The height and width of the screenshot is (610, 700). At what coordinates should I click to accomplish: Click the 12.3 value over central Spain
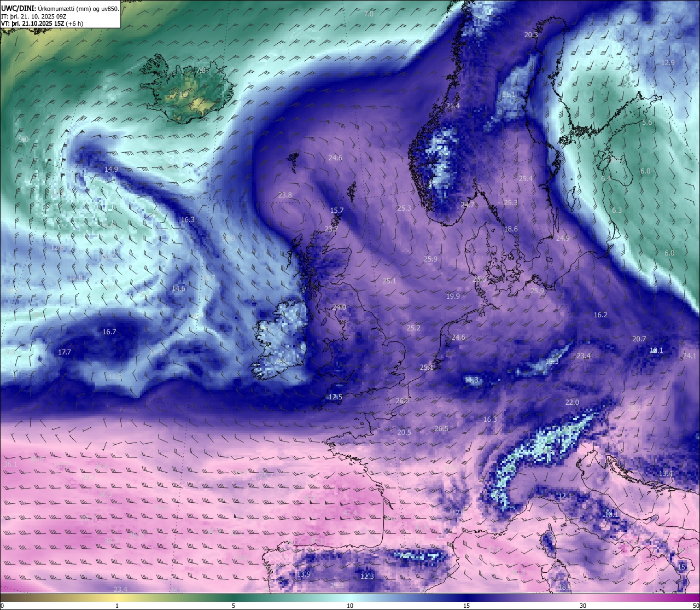[367, 577]
